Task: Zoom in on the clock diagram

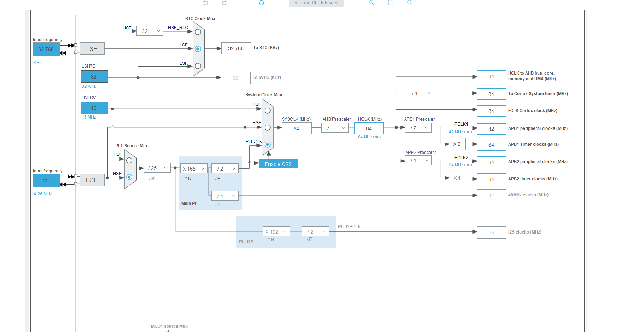Action: click(371, 2)
